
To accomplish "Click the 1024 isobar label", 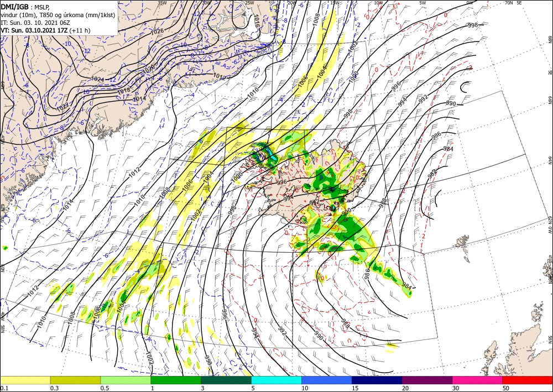I will (x=98, y=79).
